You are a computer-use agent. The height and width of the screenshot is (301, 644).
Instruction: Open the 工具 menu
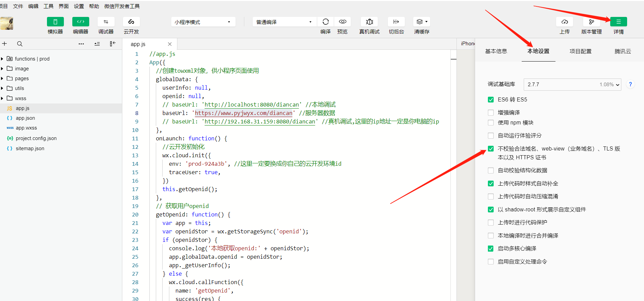tap(48, 6)
